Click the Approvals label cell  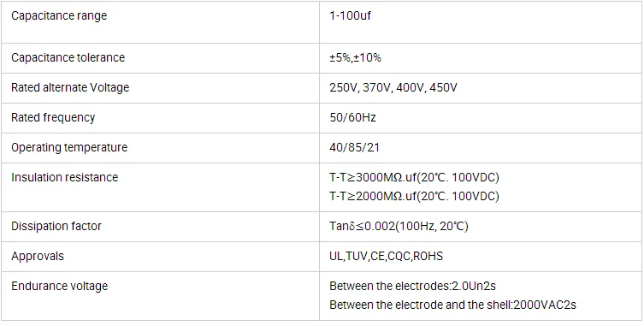[x=160, y=257]
